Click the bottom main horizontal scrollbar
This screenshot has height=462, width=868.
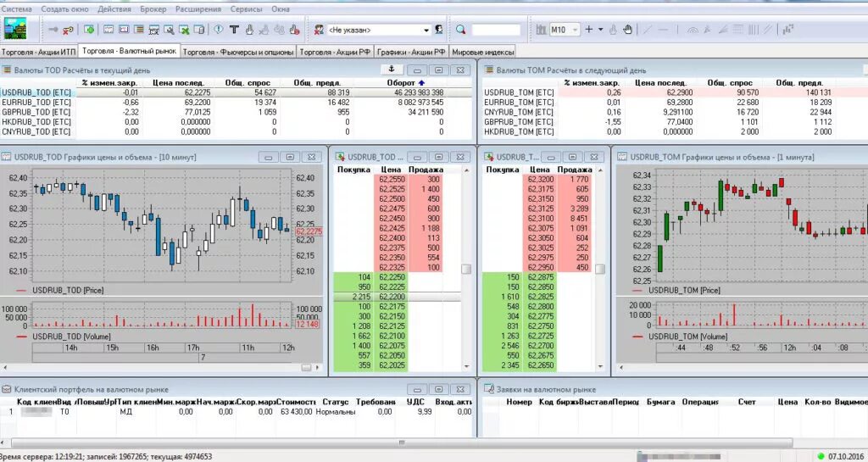401,443
